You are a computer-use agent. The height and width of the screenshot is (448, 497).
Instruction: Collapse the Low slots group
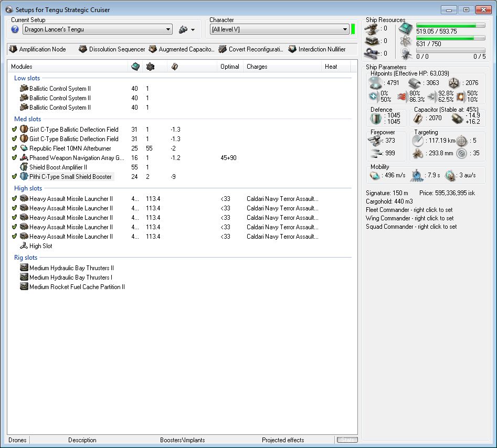[27, 78]
